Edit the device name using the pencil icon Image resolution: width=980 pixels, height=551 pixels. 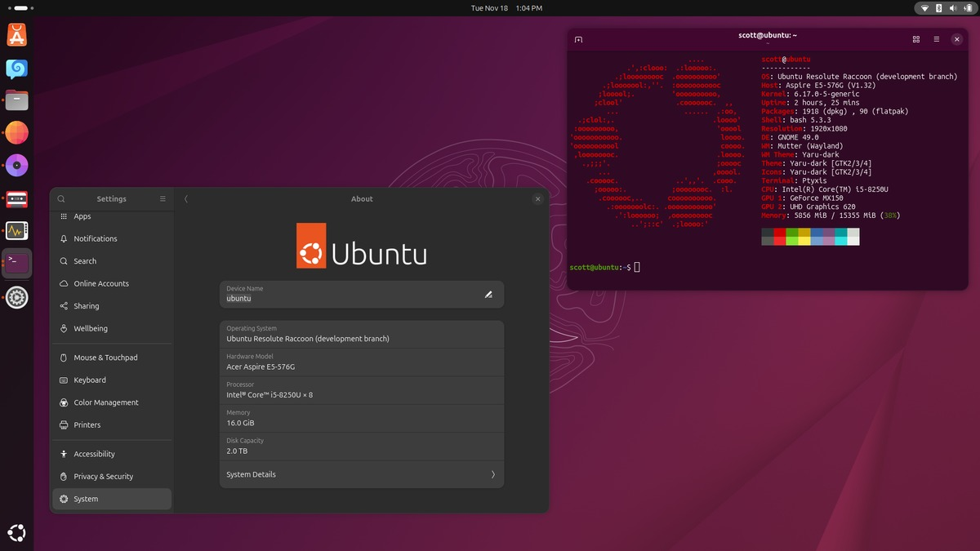coord(488,295)
